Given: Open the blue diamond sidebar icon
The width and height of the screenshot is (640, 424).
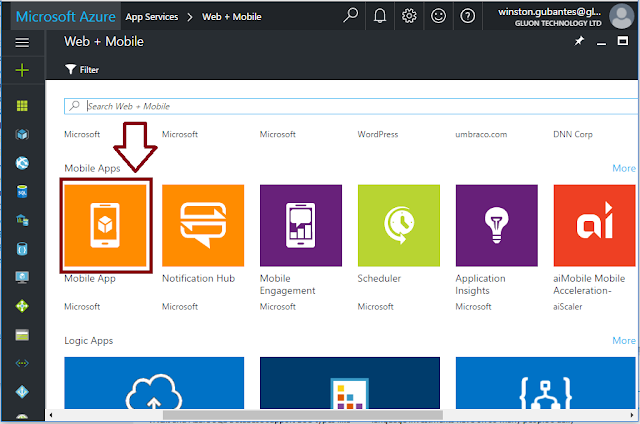Looking at the screenshot, I should pyautogui.click(x=22, y=392).
